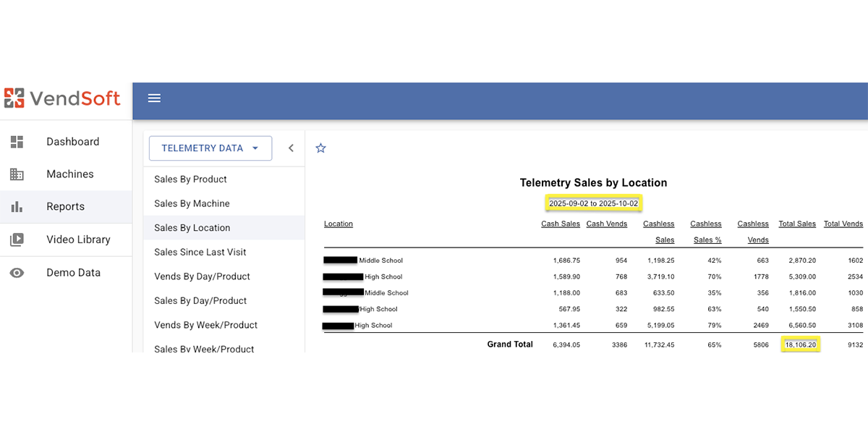Select Sales By Location report
Screen dimensions: 868x435
coord(192,228)
